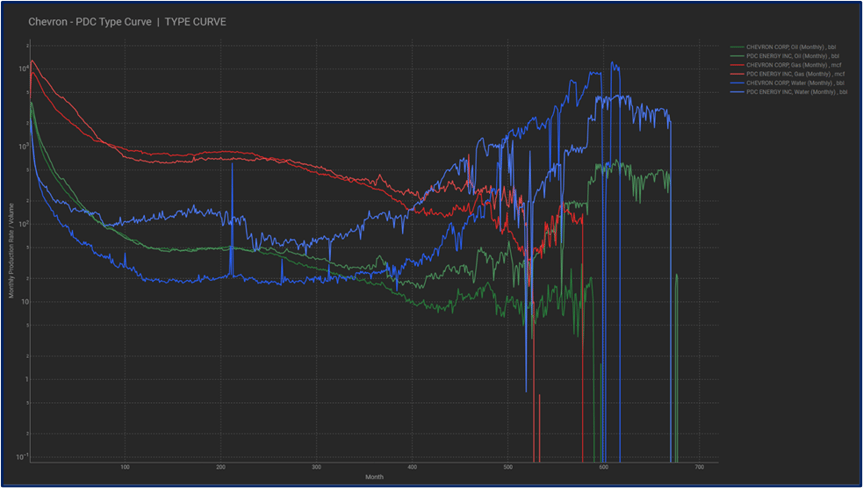Click the x-axis tick label 600
The width and height of the screenshot is (863, 488).
click(603, 467)
